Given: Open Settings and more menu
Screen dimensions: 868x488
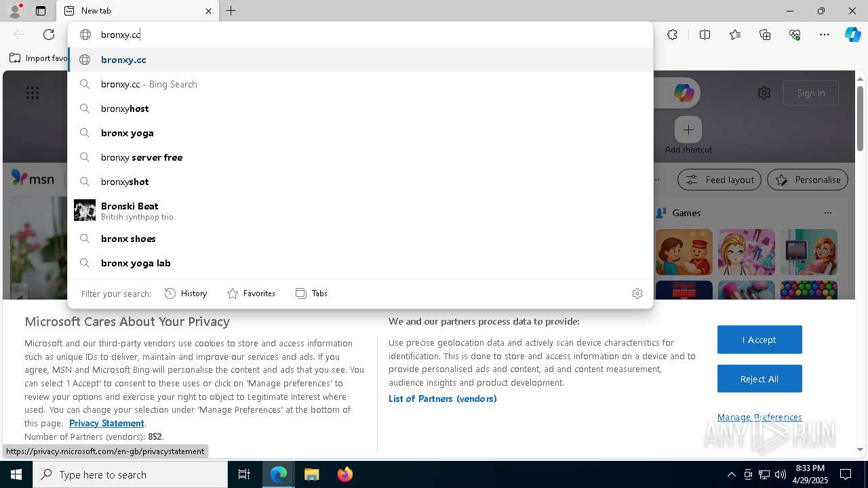Looking at the screenshot, I should pyautogui.click(x=825, y=35).
